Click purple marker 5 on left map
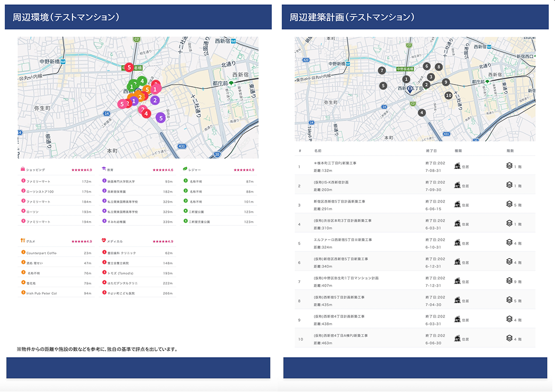This screenshot has width=555, height=392. (x=160, y=118)
